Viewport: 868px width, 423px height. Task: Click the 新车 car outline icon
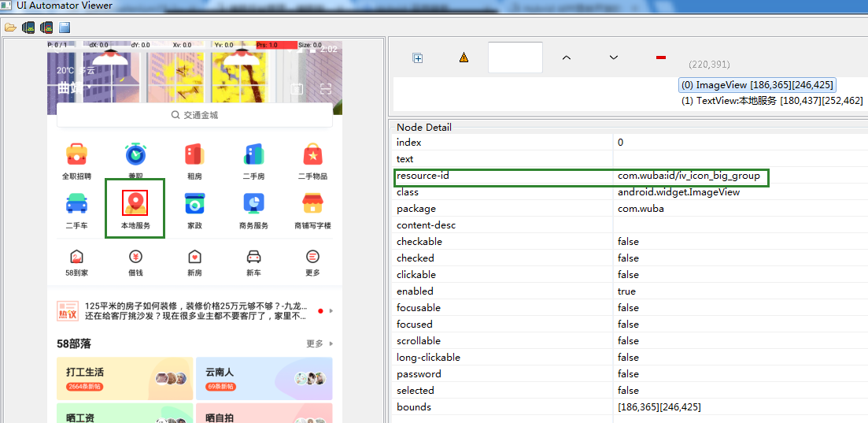click(x=253, y=257)
